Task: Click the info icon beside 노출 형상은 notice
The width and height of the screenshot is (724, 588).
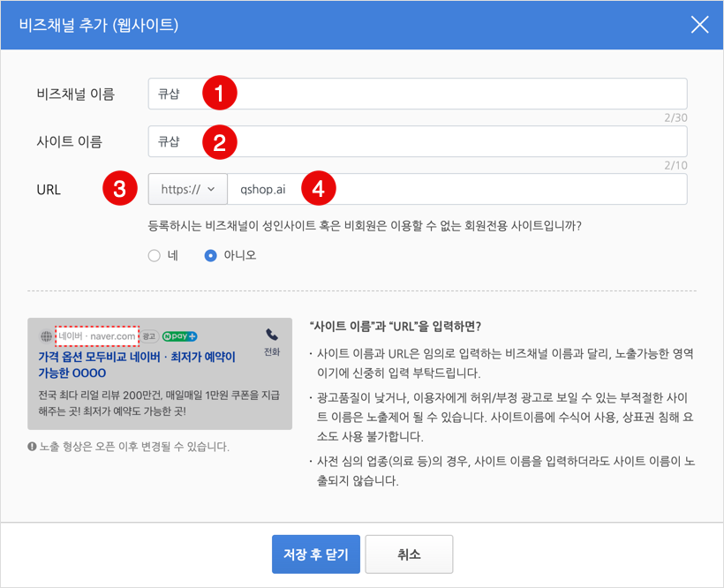Action: click(x=32, y=447)
